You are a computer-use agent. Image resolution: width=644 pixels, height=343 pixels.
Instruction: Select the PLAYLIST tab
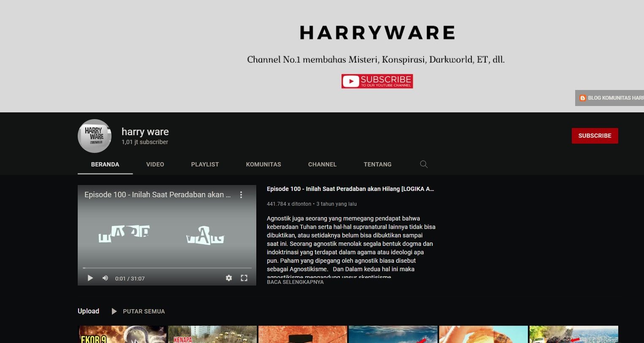205,164
